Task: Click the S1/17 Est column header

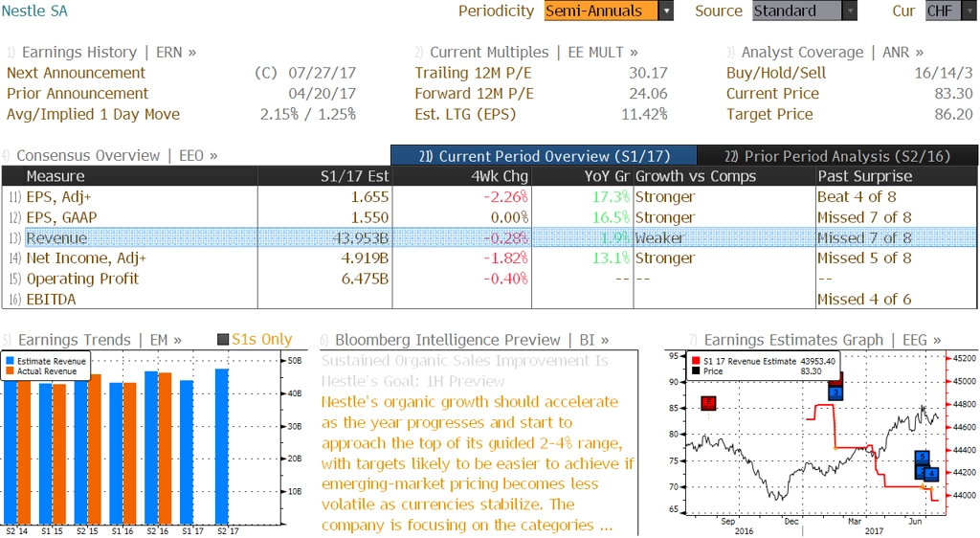Action: pos(325,176)
